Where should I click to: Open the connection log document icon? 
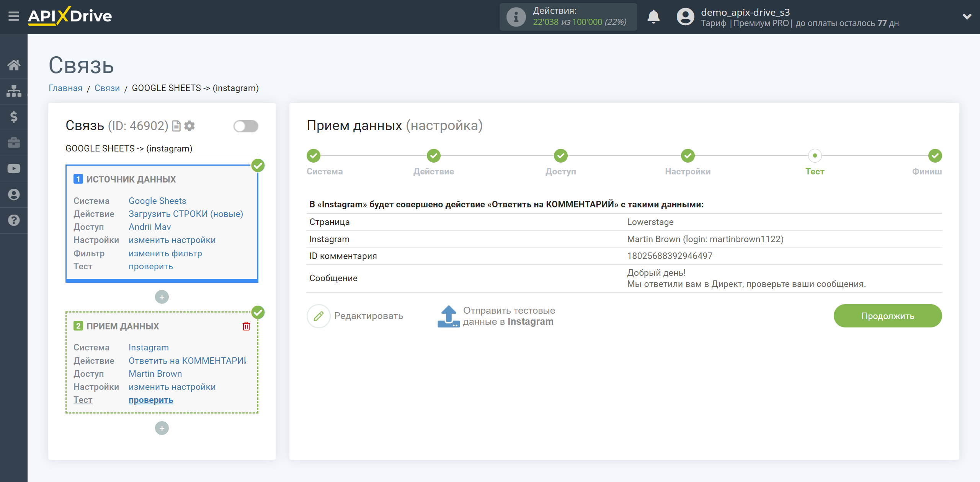[176, 126]
